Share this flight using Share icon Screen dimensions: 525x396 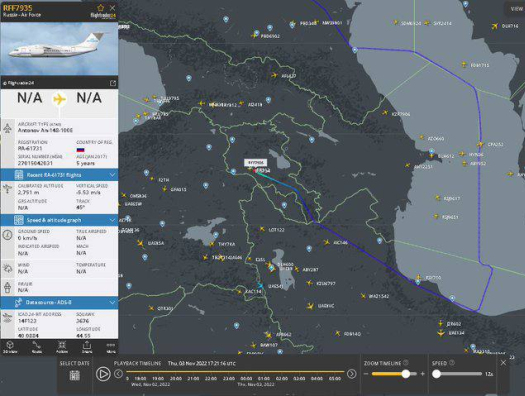click(x=87, y=347)
